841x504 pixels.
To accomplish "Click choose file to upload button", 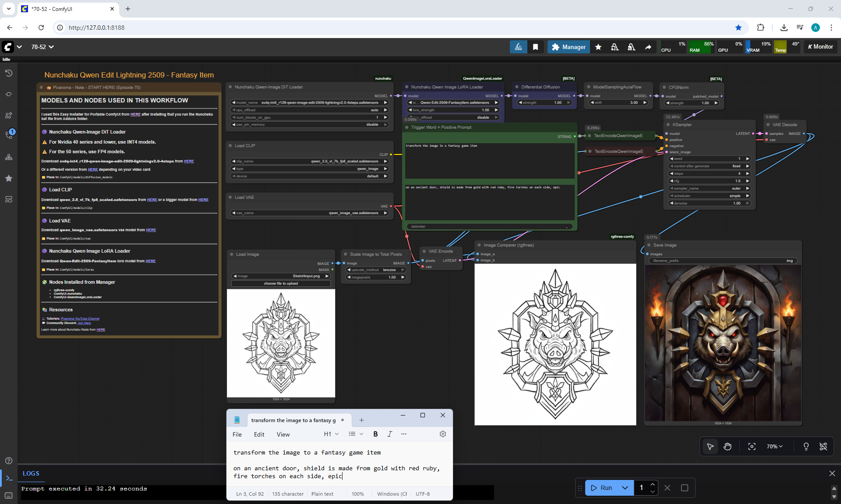I will 281,283.
